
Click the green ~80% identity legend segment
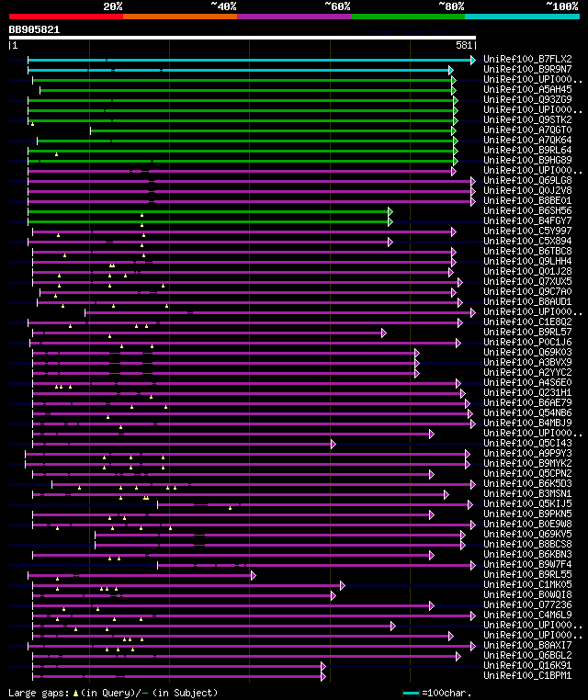[408, 17]
